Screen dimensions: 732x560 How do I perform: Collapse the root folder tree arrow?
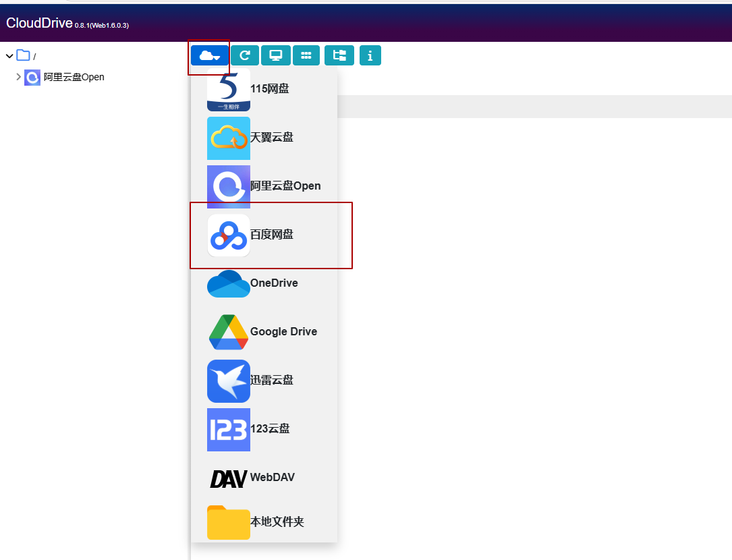(9, 56)
